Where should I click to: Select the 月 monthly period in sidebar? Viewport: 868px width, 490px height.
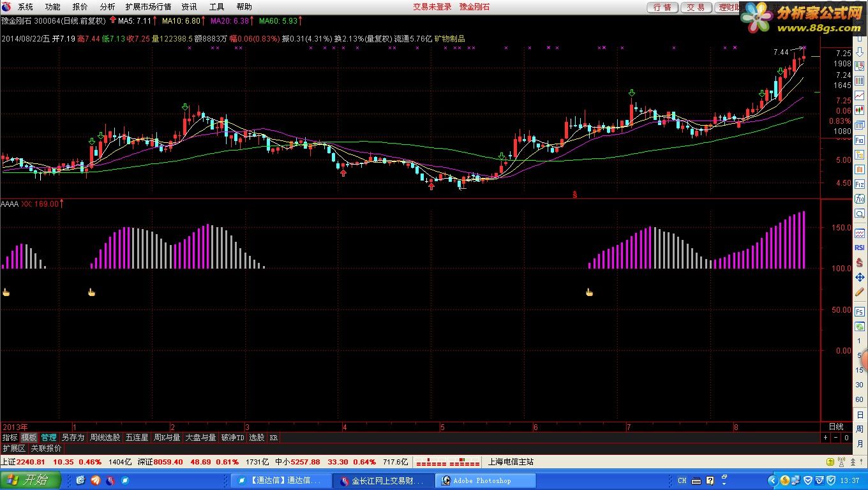point(860,443)
